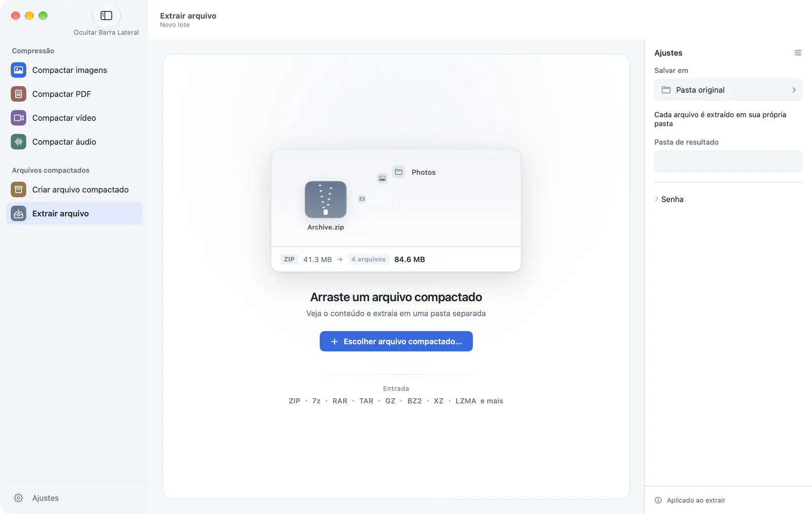Click the info icon beside Aplicado ao extrair

(658, 500)
